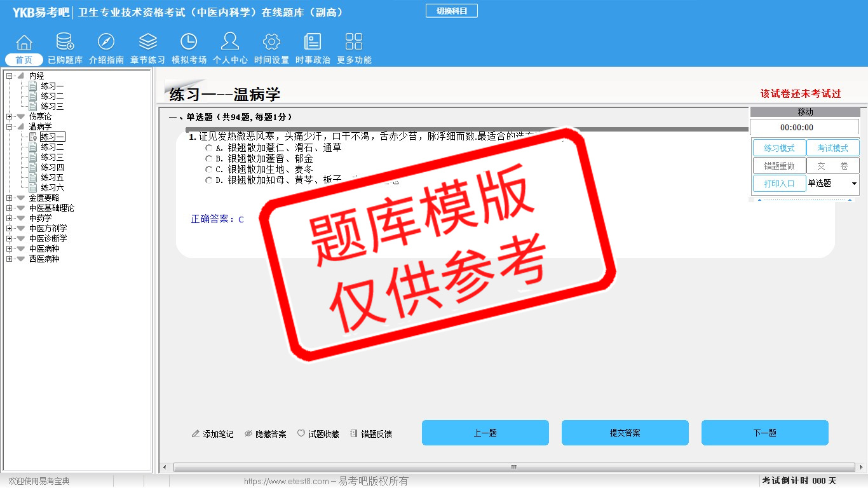
Task: Click document icon of 温病学 练习三
Action: click(33, 157)
